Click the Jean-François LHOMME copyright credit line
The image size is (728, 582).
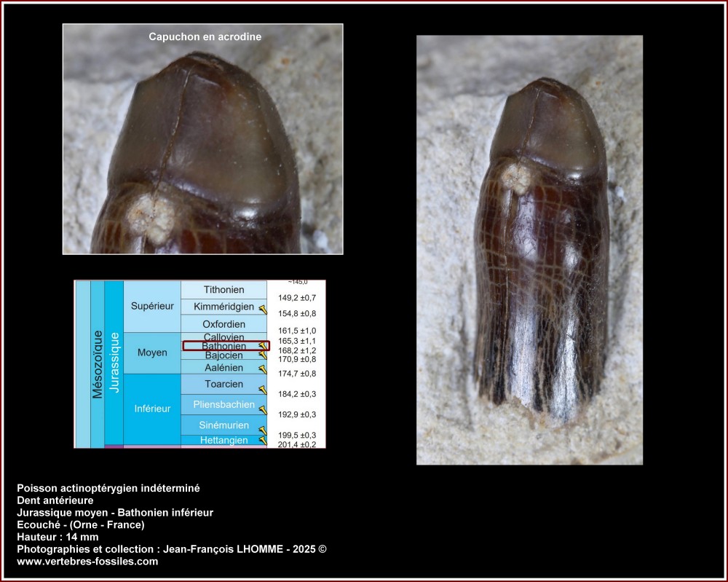click(176, 549)
